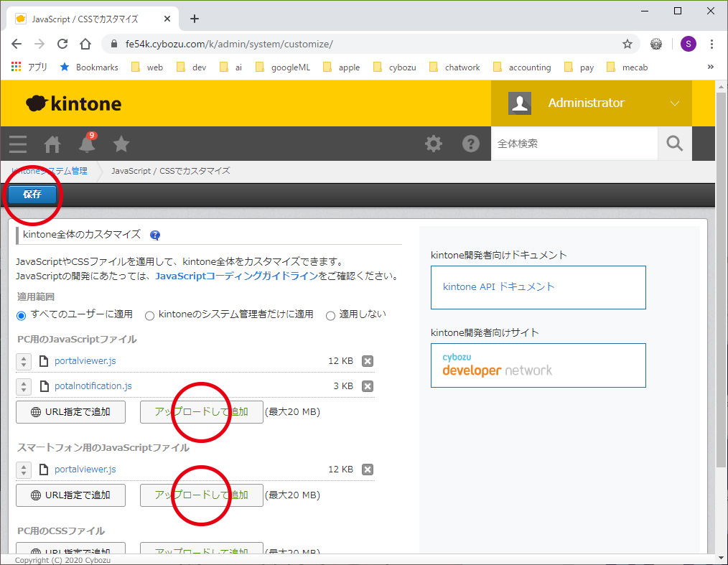Reorder handle for PC portalviewer.js

[24, 361]
